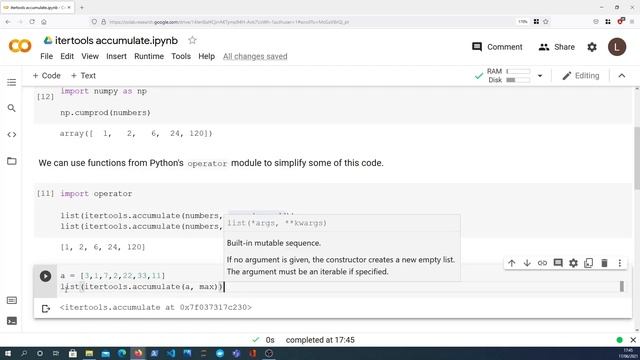640x360 pixels.
Task: Go back in the browser
Action: [8, 22]
